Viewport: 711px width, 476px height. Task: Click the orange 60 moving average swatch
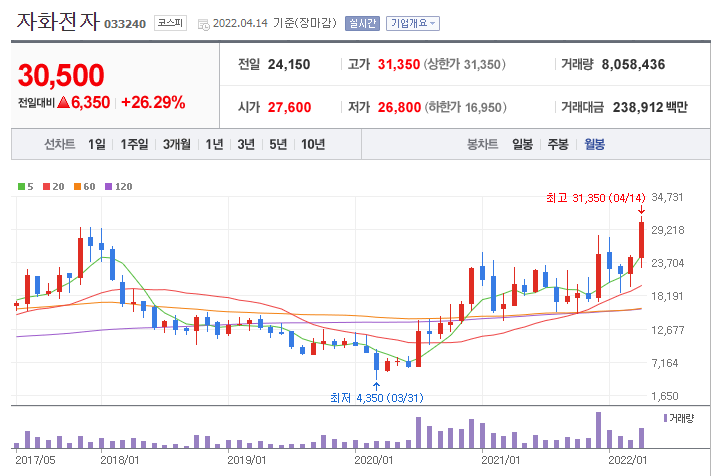point(77,186)
